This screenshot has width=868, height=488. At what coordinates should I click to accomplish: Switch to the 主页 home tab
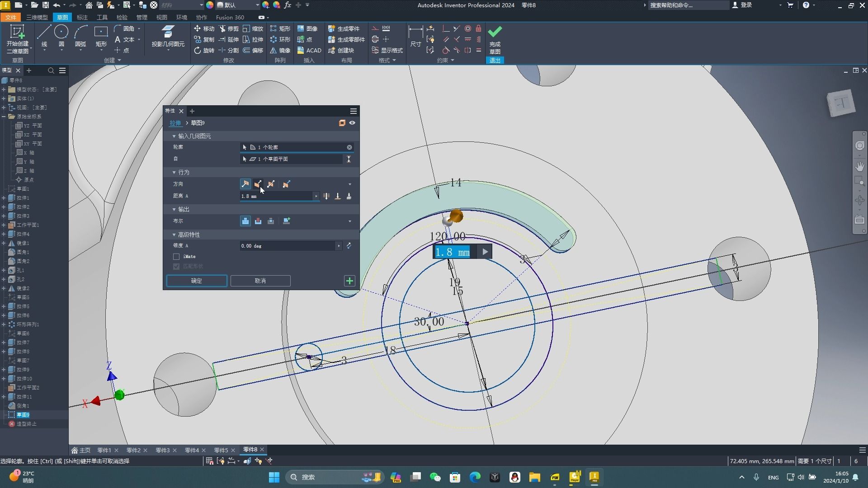pyautogui.click(x=81, y=450)
